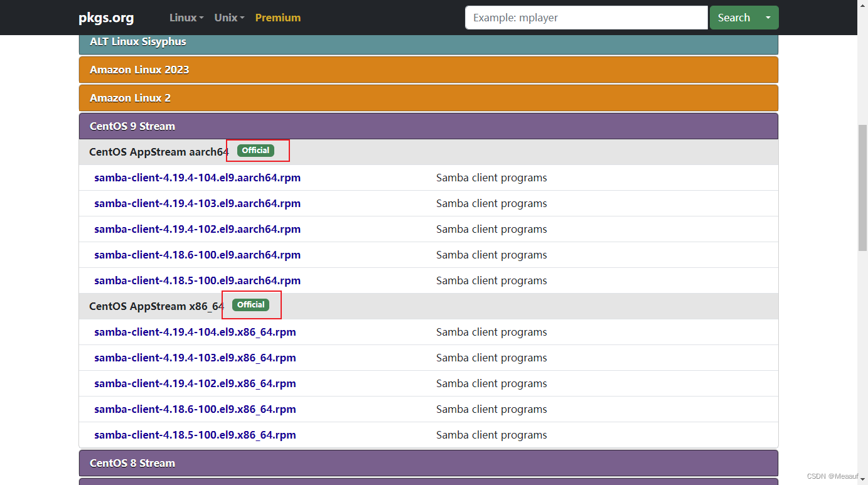Open samba-client-4.18.6-100.el9.x86_64.rpm
The width and height of the screenshot is (868, 485).
[195, 409]
